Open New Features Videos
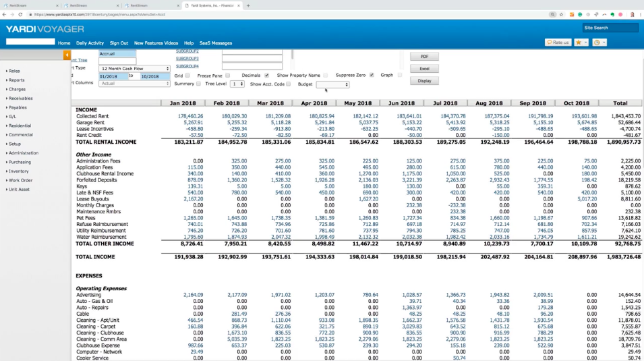Viewport: 644px width, 361px height. (x=156, y=43)
